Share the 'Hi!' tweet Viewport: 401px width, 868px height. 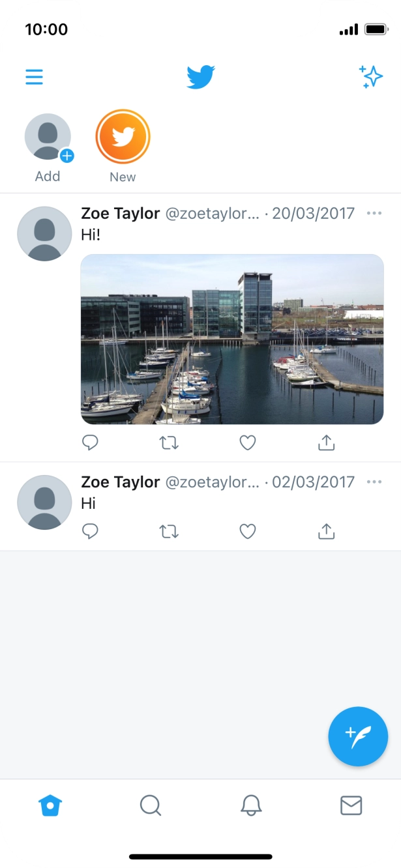[x=325, y=442]
